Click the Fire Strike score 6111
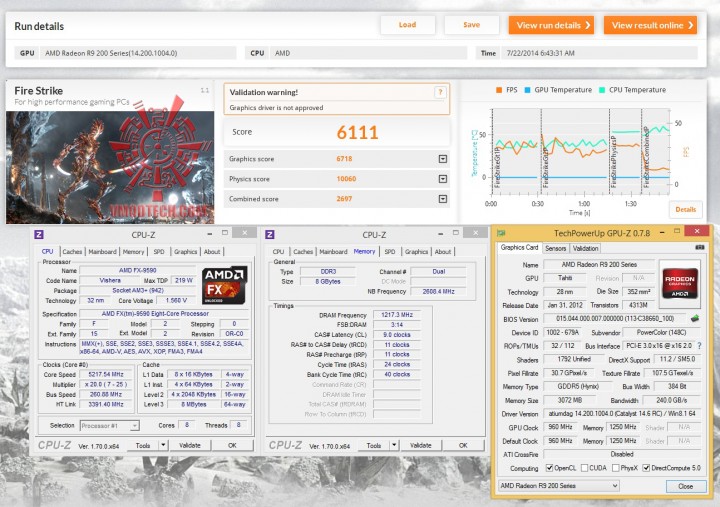 point(357,132)
